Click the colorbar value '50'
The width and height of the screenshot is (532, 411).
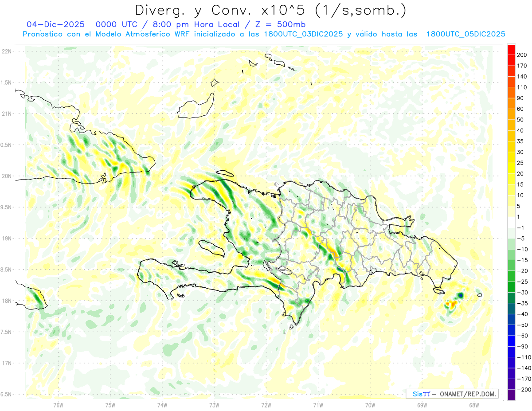520,120
